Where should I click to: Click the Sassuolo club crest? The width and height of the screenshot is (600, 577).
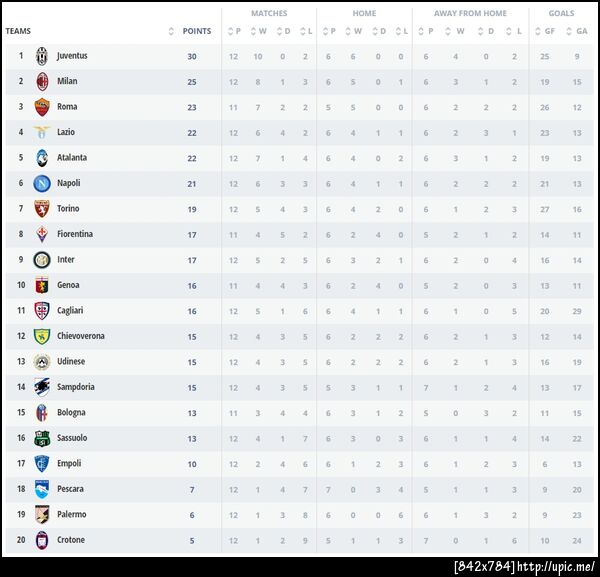coord(42,438)
